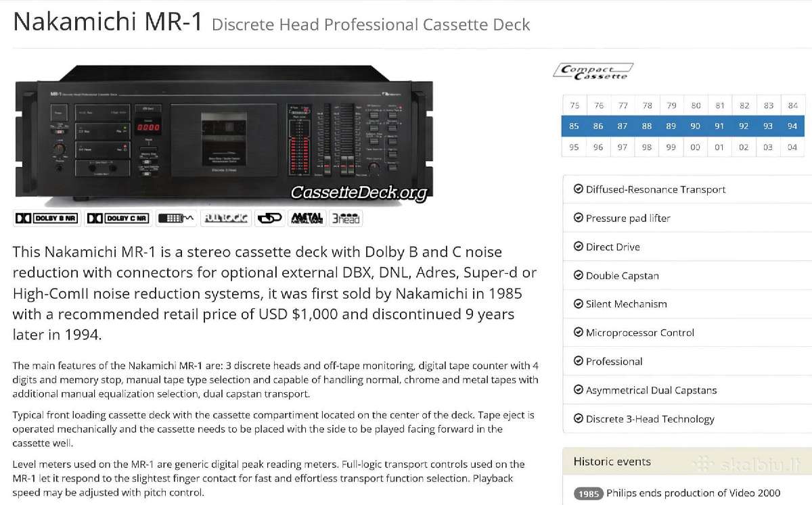Image resolution: width=812 pixels, height=505 pixels.
Task: Click the checkmark icon beside Microprocessor Control
Action: point(578,333)
